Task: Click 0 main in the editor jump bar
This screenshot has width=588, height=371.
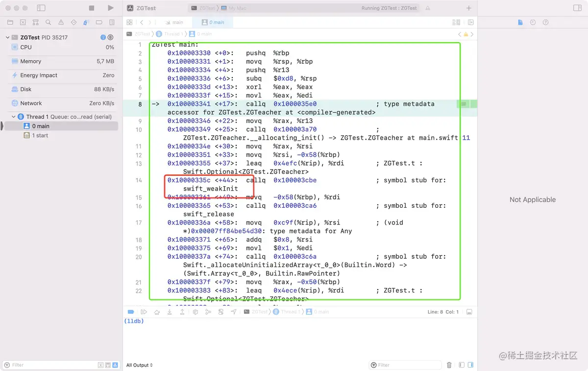Action: (201, 34)
